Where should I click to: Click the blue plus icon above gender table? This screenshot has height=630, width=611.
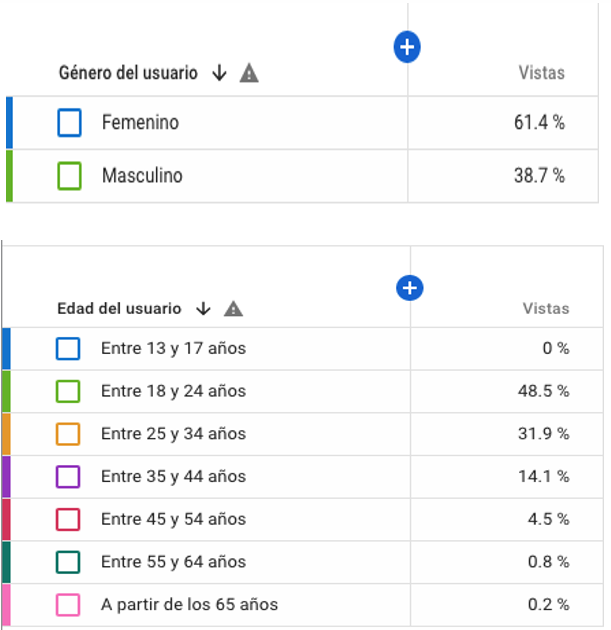coord(407,46)
